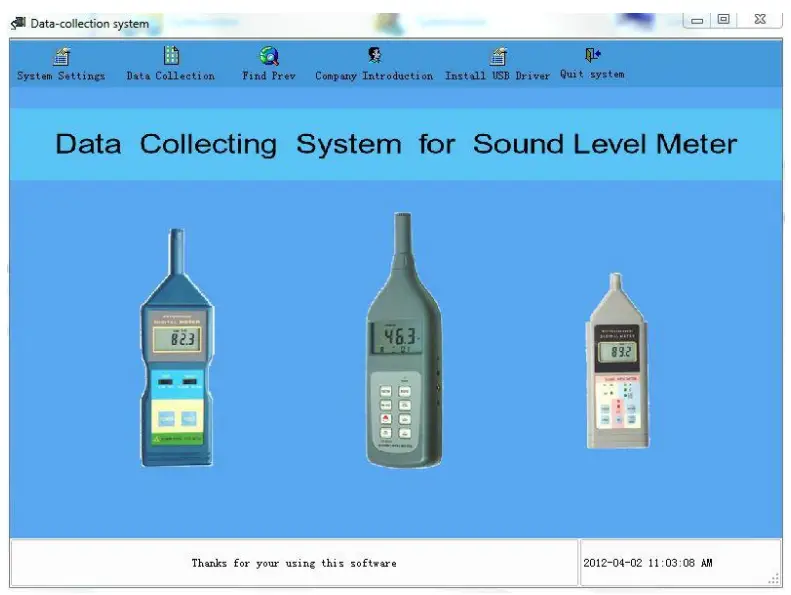This screenshot has width=791, height=595.
Task: Minimize the Data-collection system window
Action: 697,20
